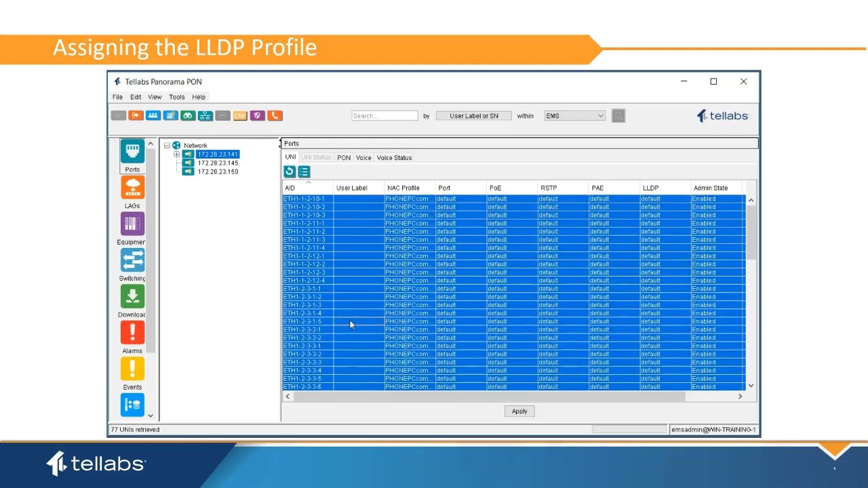Open the View menu

tap(155, 97)
